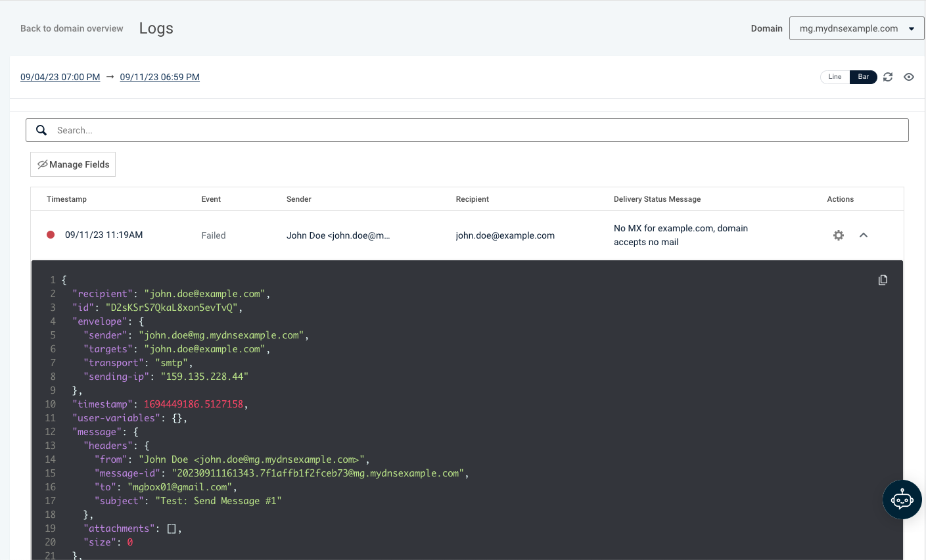926x560 pixels.
Task: Click the user-variables key in JSON
Action: [116, 418]
